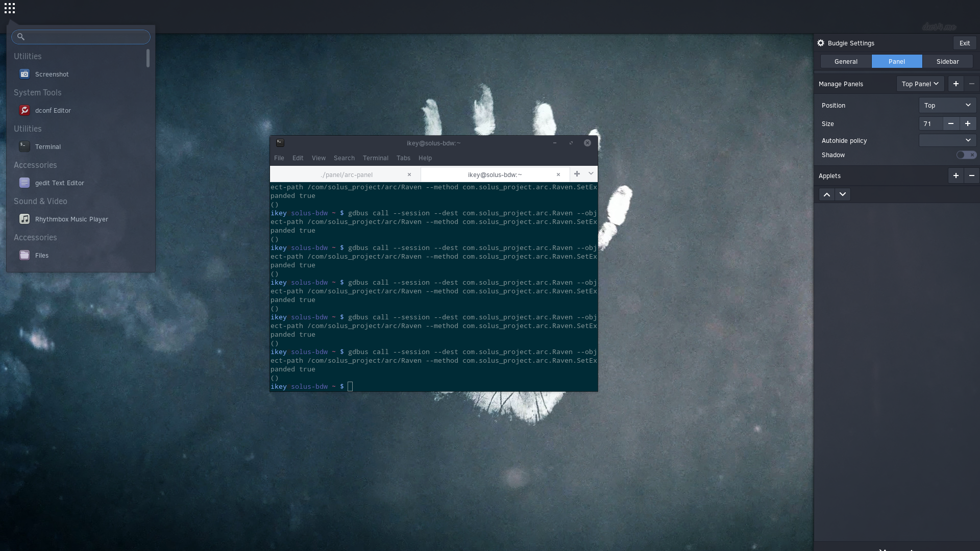Screen dimensions: 980x551
Task: Focus the application menu search field
Action: click(81, 37)
